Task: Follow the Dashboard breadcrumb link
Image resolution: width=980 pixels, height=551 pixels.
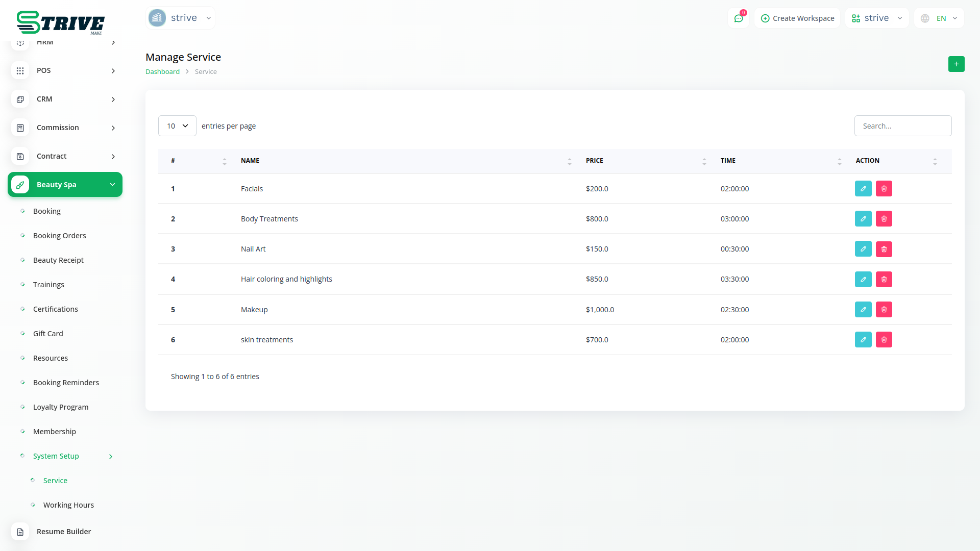Action: tap(162, 72)
